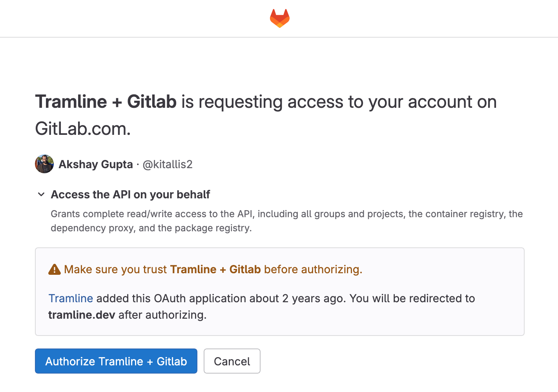This screenshot has height=392, width=558.
Task: Click the "Grants complete read/write access" description
Action: point(287,221)
